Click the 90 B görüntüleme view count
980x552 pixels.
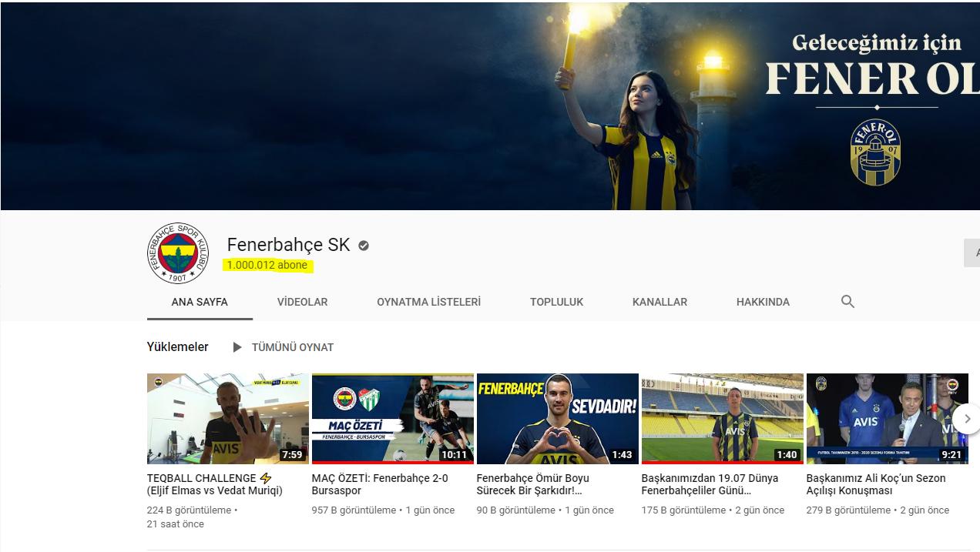(x=516, y=510)
